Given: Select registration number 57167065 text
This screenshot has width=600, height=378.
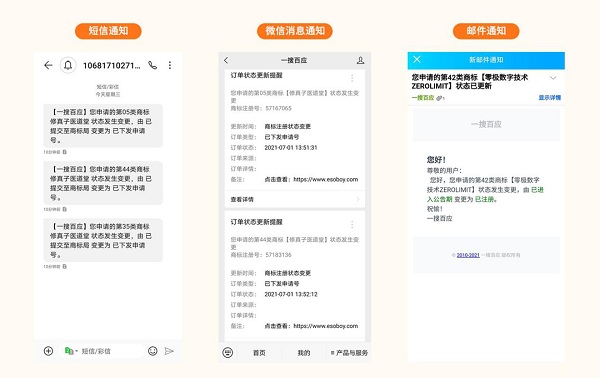Looking at the screenshot, I should (278, 108).
